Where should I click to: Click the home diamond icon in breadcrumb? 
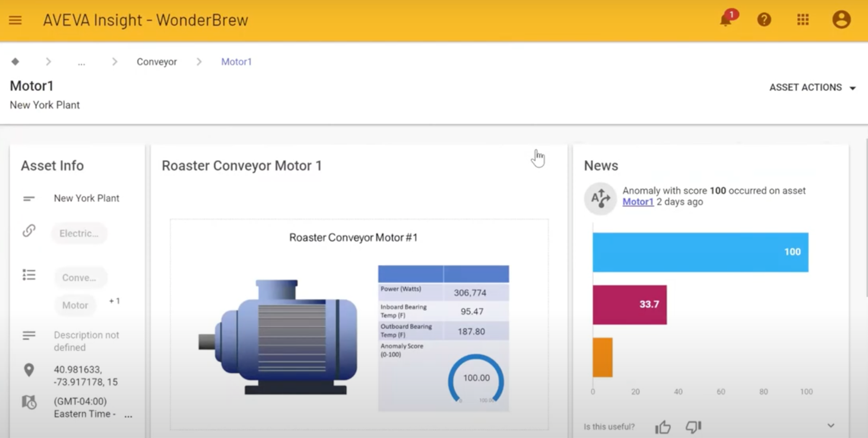point(16,61)
